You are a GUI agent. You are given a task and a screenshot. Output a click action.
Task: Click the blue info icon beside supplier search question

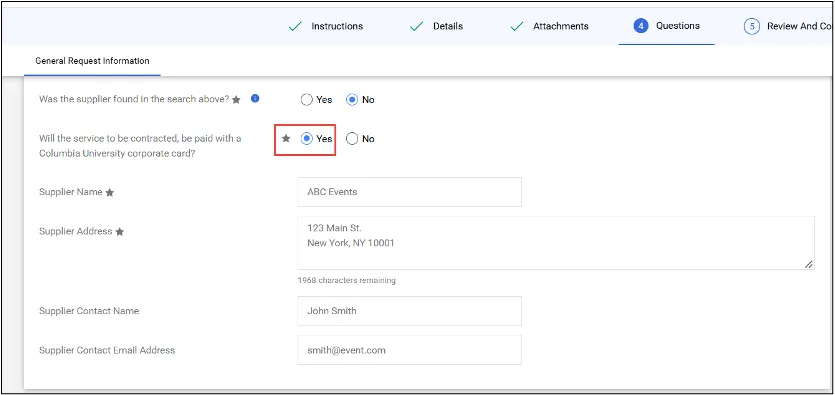(x=255, y=98)
